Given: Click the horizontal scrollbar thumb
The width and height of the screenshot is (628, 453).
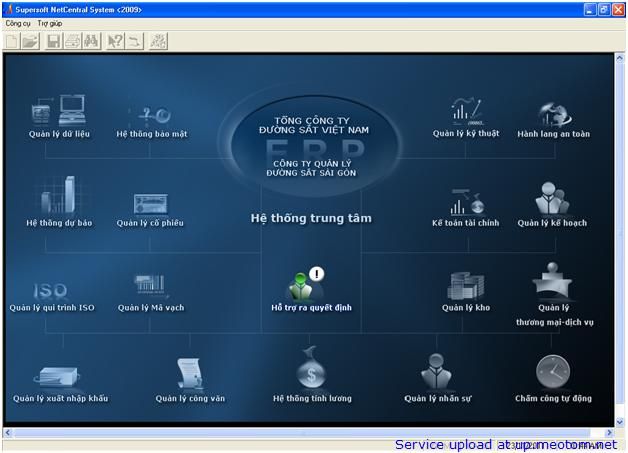Looking at the screenshot, I should pos(302,433).
